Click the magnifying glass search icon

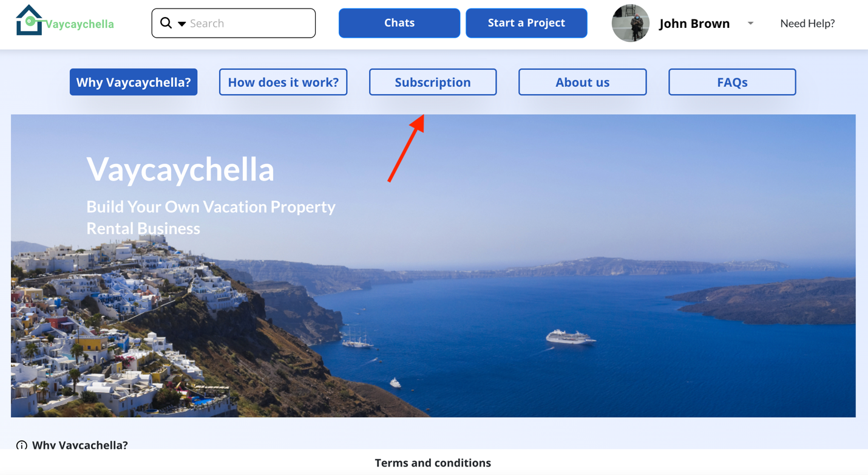pyautogui.click(x=166, y=23)
